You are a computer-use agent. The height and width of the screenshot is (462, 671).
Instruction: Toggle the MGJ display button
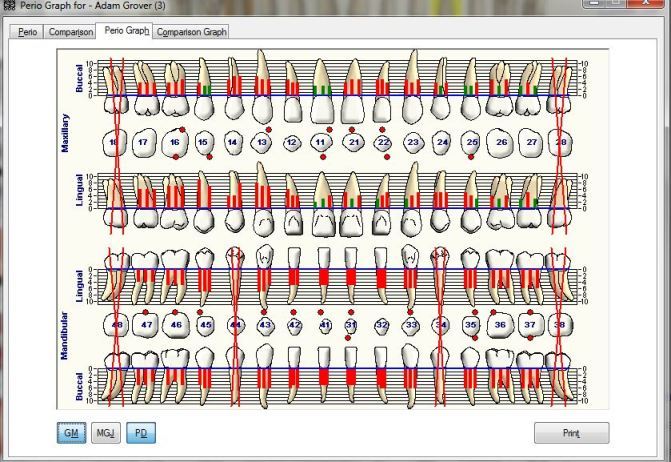(x=105, y=433)
